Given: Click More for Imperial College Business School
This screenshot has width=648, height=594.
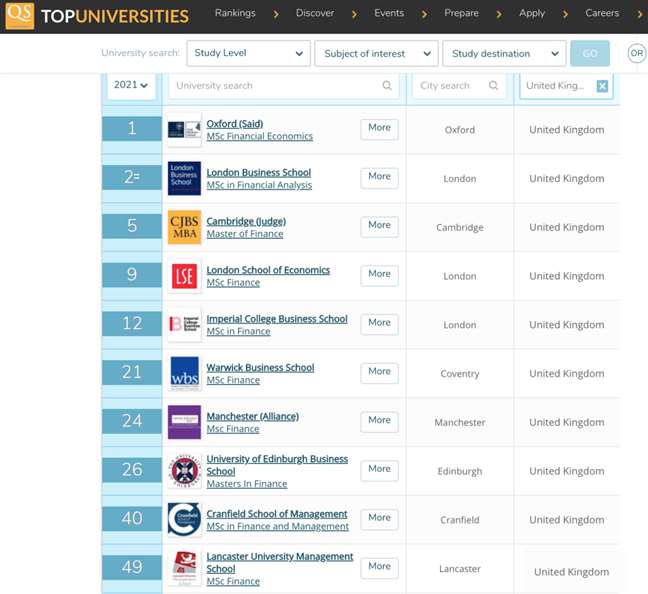Looking at the screenshot, I should (x=379, y=324).
